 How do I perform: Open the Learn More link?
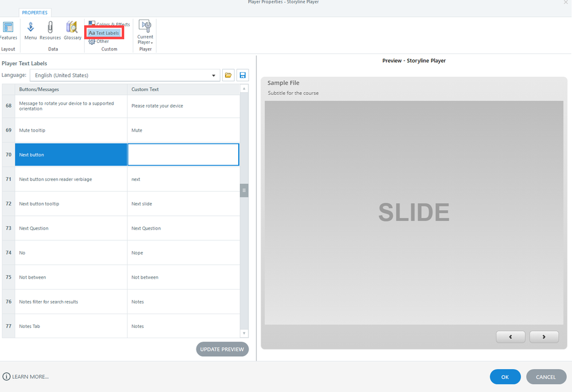[26, 377]
